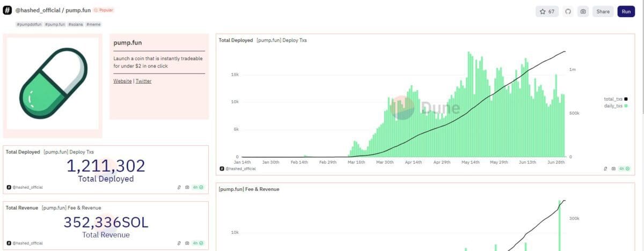
Task: Toggle the daily_txs legend series
Action: (616, 106)
